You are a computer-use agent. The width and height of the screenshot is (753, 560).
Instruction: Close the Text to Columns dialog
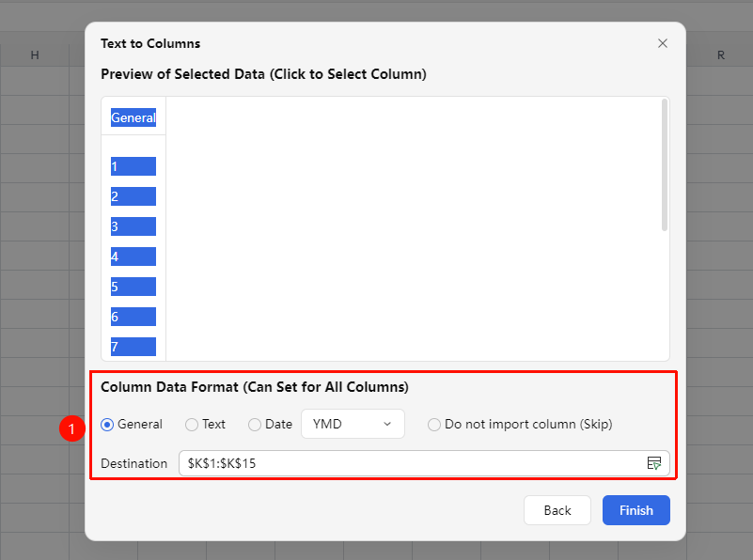click(x=662, y=43)
